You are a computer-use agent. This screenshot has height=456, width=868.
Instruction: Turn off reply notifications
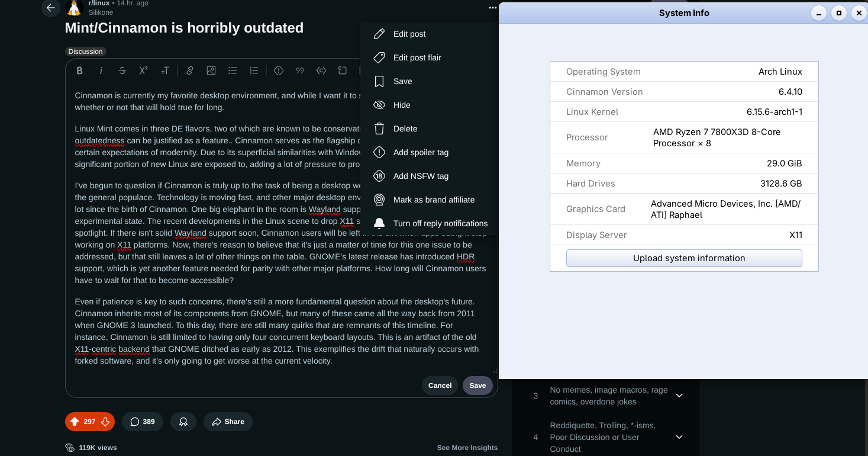point(429,223)
